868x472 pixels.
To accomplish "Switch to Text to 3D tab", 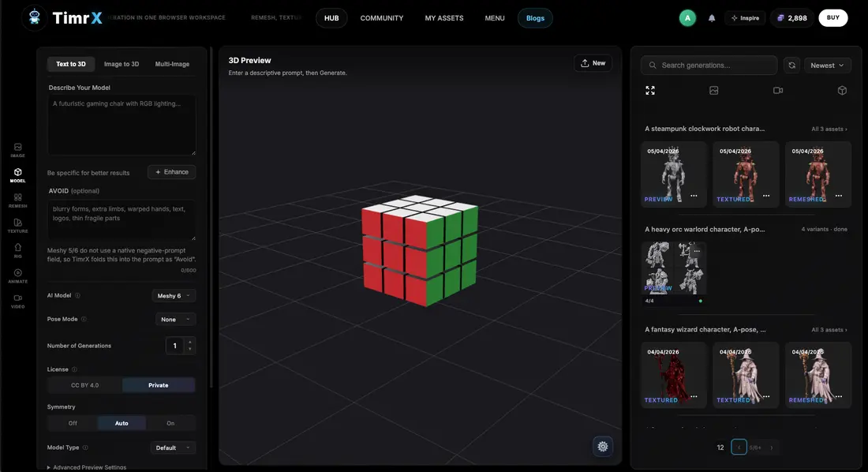I will 71,64.
